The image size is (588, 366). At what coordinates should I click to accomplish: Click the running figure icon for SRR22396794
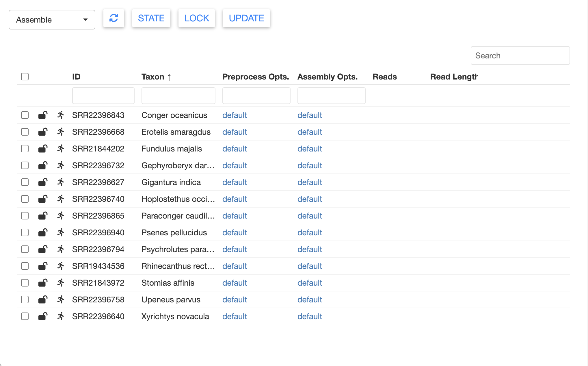61,249
